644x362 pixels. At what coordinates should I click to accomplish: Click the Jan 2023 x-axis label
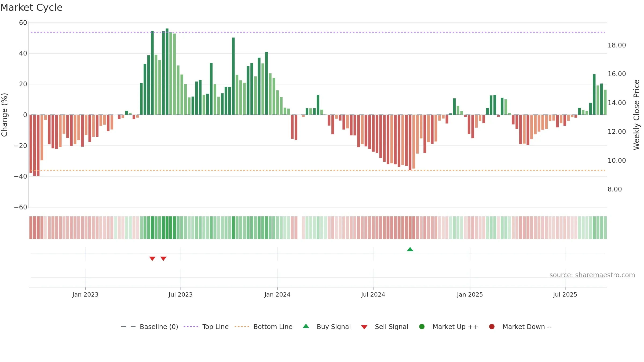(85, 294)
